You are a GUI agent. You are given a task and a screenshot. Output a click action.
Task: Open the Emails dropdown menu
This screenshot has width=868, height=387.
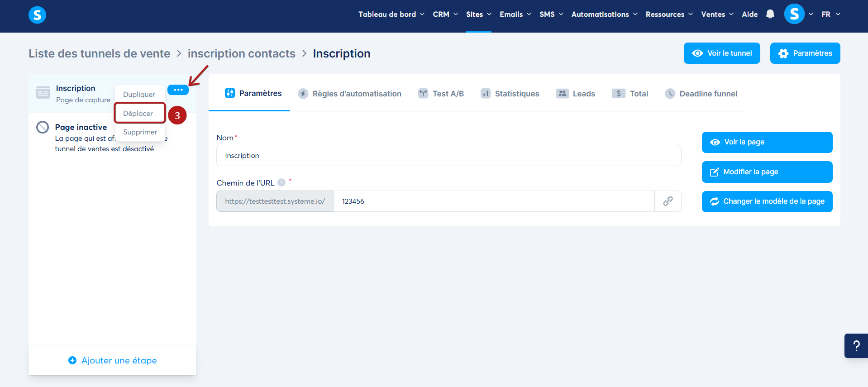tap(515, 14)
